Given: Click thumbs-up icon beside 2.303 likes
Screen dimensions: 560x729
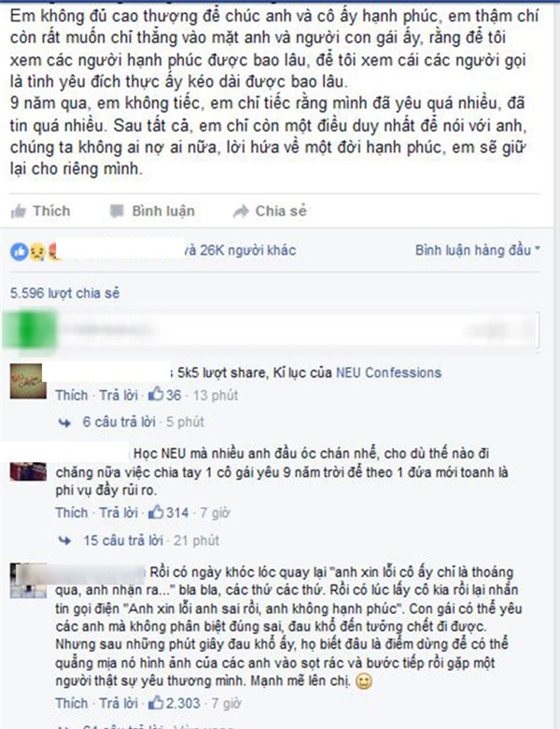Looking at the screenshot, I should 156,703.
